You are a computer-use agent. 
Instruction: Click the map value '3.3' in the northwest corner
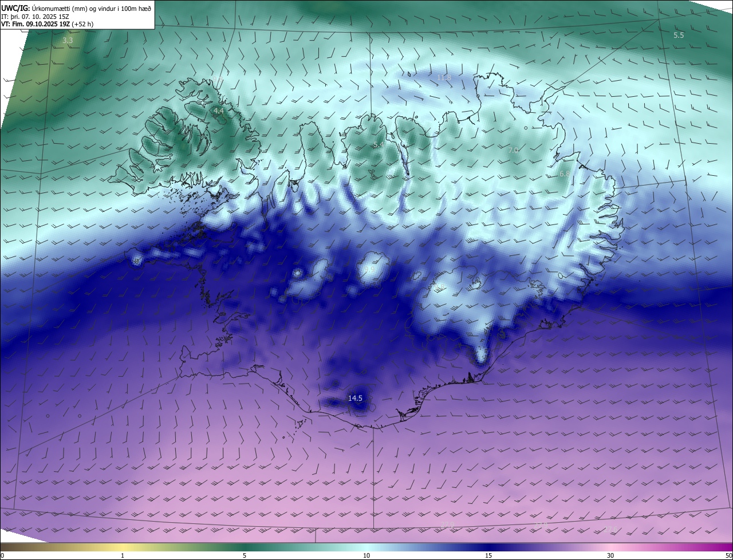68,41
